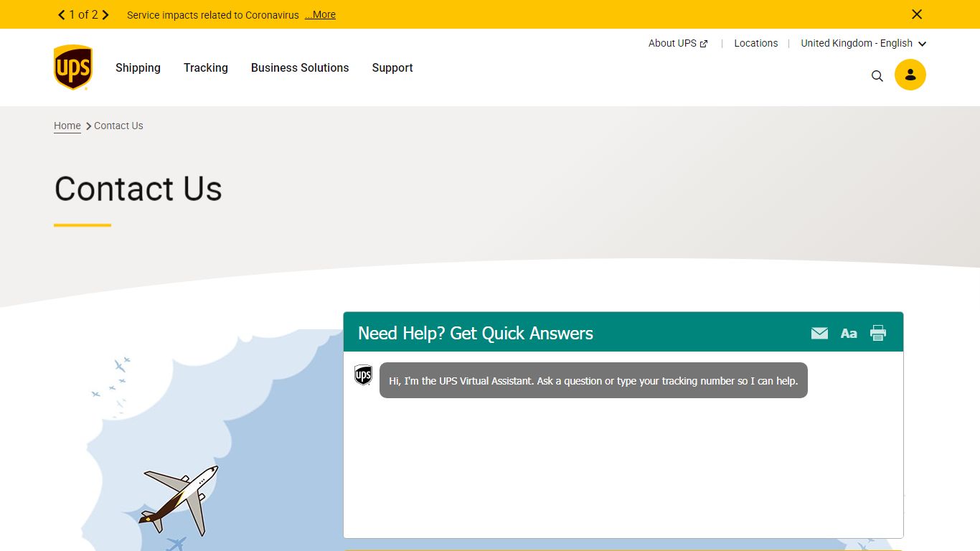Click the Contact Us breadcrumb text
Screen dimensions: 980x551
coord(118,126)
